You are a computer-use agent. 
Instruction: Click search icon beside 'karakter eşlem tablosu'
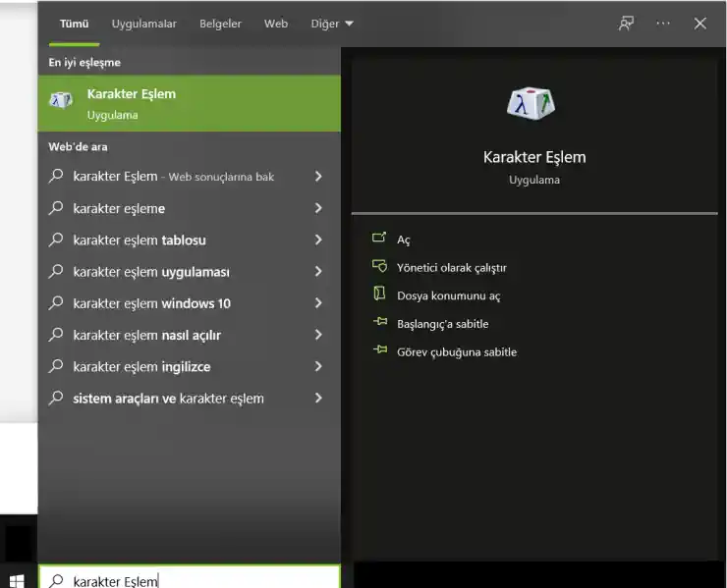[x=56, y=240]
